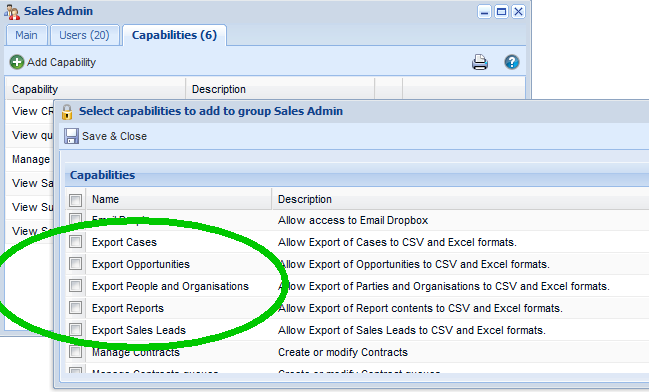Select the Export Reports name text
This screenshot has width=649, height=392.
click(127, 308)
